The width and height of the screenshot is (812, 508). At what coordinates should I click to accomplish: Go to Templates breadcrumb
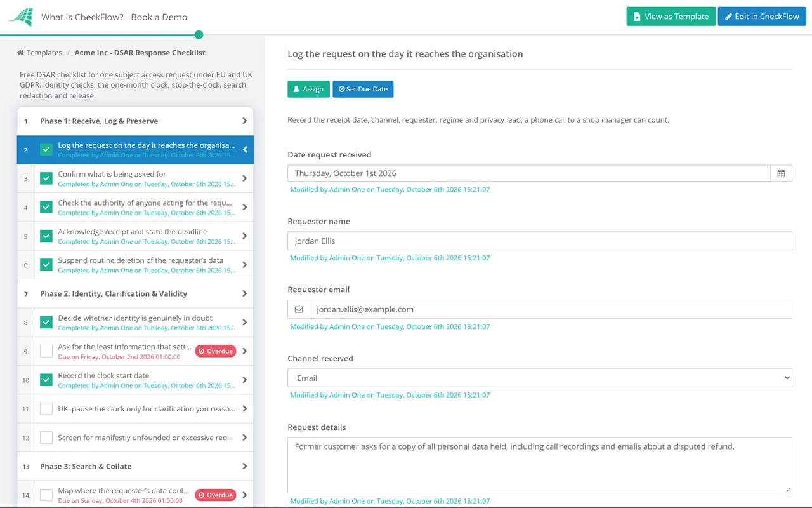coord(44,53)
